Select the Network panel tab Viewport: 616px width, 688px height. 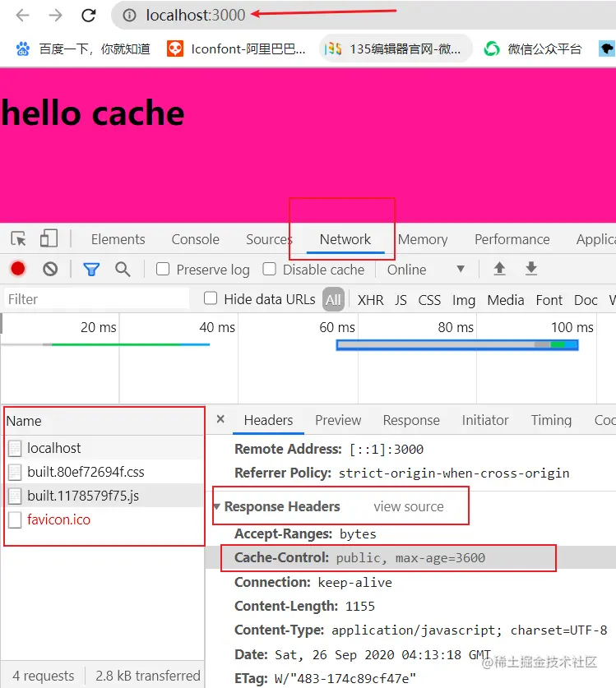click(x=345, y=239)
